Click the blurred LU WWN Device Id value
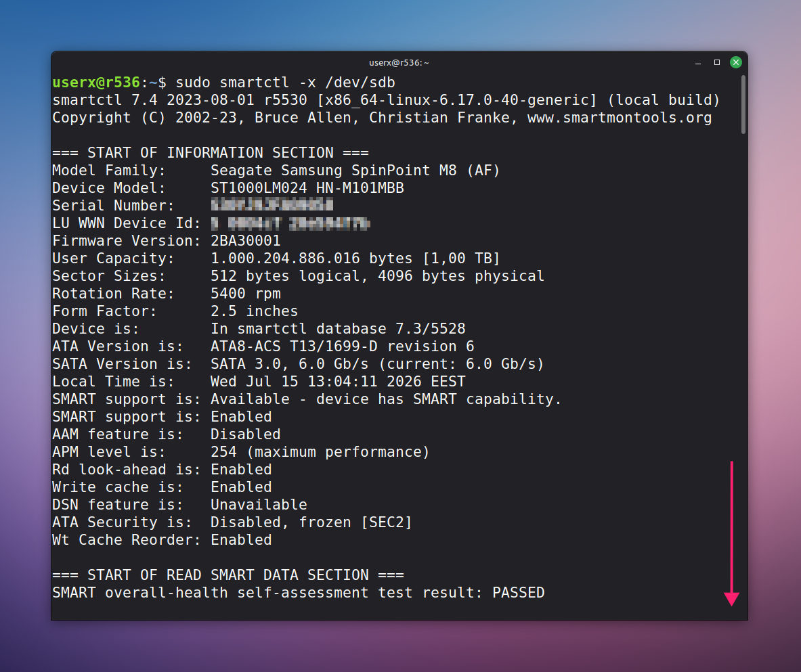The height and width of the screenshot is (672, 801). [290, 223]
